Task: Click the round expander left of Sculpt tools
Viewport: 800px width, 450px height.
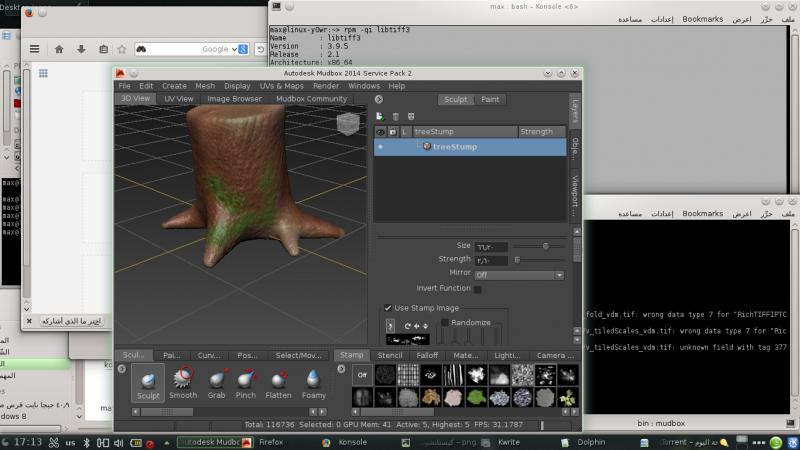Action: click(121, 368)
